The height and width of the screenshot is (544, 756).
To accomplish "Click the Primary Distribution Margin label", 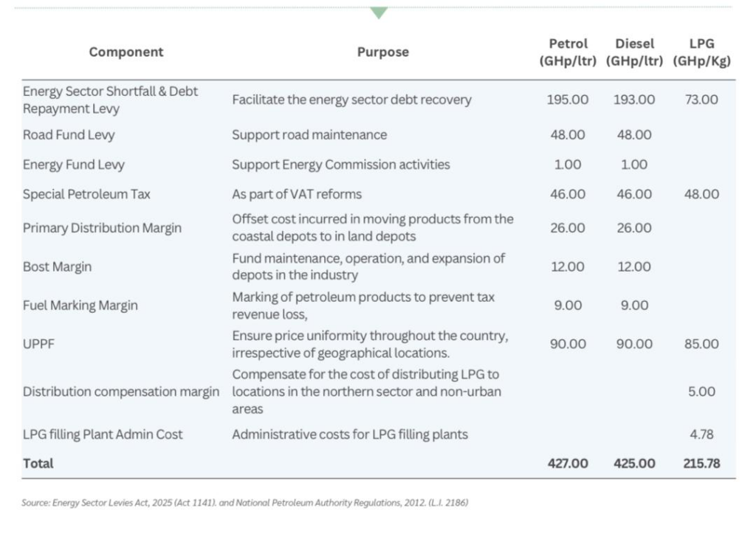I will point(102,228).
